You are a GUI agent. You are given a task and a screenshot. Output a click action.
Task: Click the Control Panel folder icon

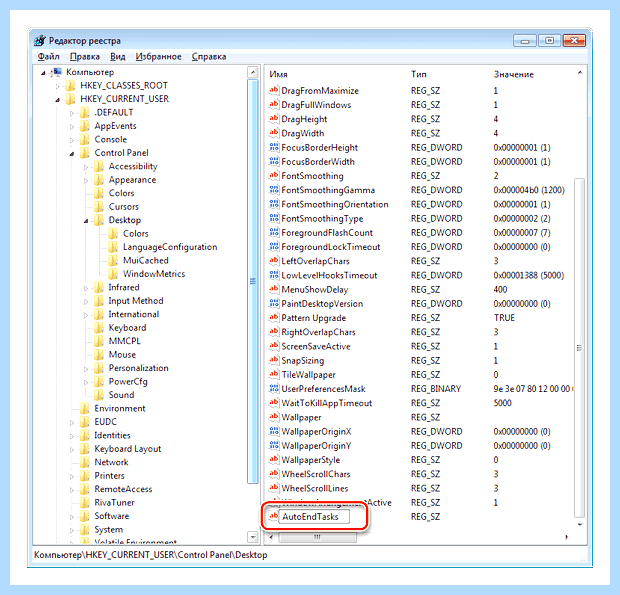tap(85, 153)
